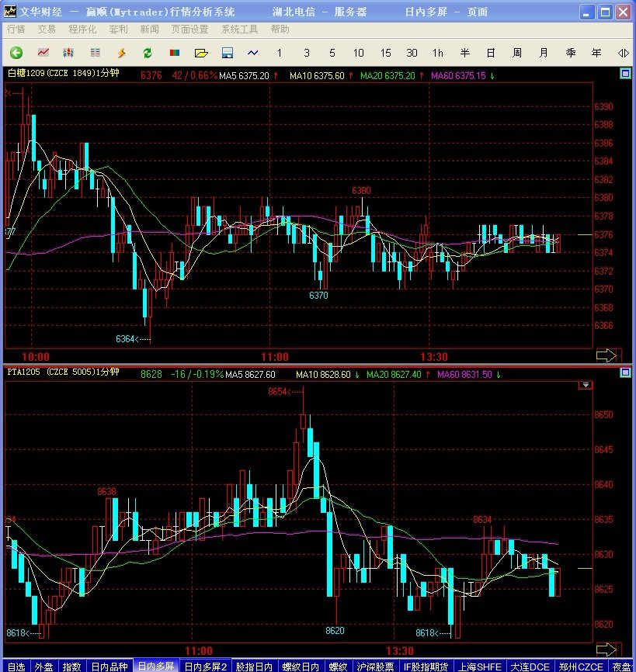
Task: Click the 13:30 time label on top chart
Action: click(x=433, y=357)
